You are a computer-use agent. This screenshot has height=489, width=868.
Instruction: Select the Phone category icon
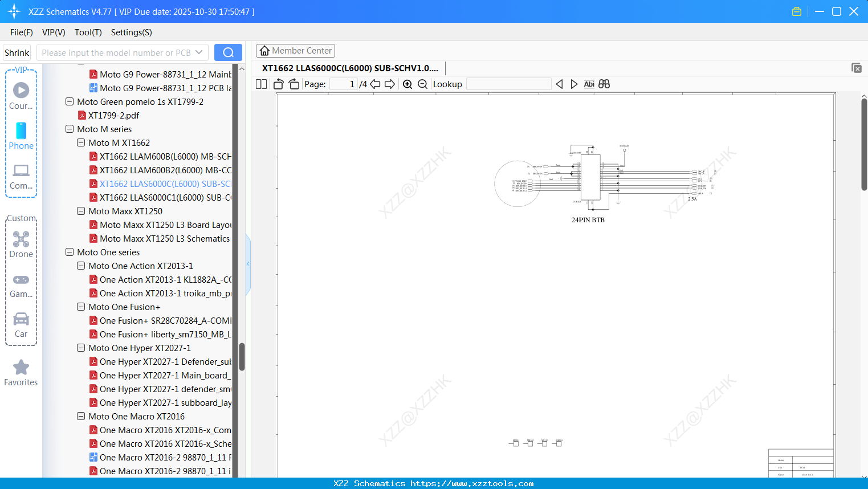pyautogui.click(x=21, y=136)
